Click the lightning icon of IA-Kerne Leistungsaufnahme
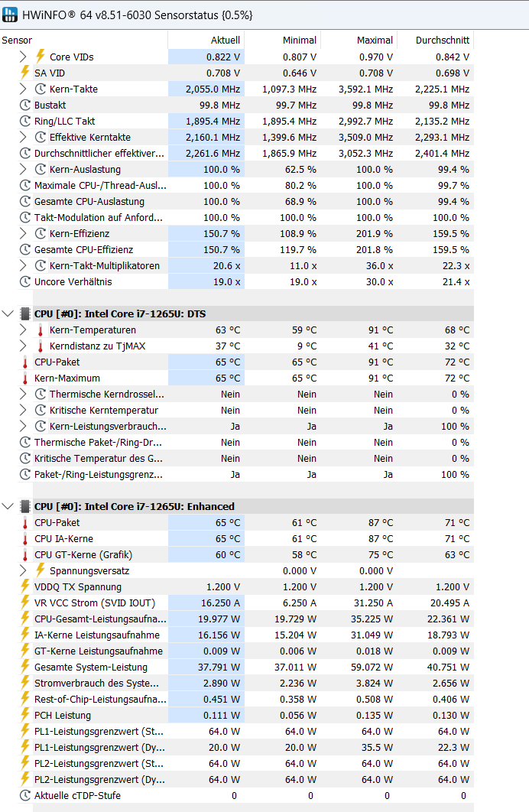Image resolution: width=529 pixels, height=812 pixels. pos(25,635)
